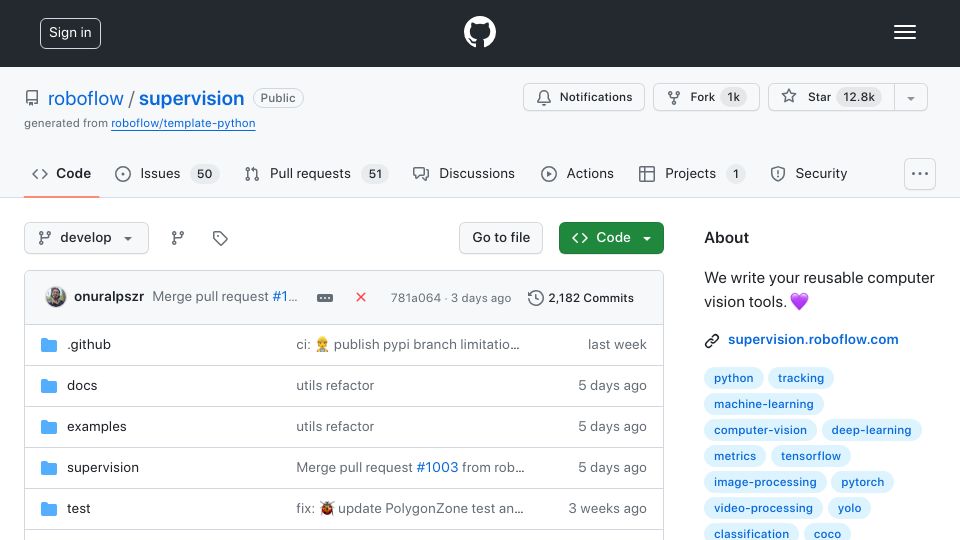Open onuralpszr author link
960x540 pixels.
coord(109,296)
